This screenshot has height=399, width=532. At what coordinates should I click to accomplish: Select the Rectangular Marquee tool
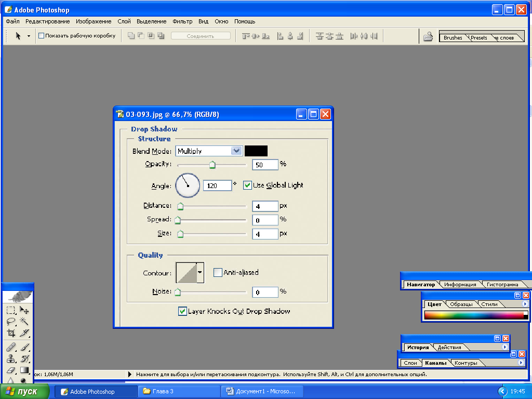(11, 310)
